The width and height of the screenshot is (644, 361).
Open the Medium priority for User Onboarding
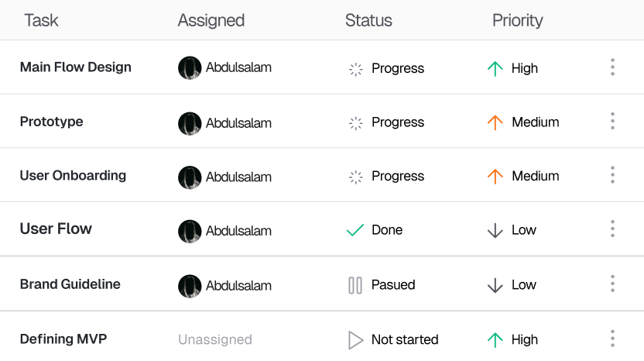point(535,176)
